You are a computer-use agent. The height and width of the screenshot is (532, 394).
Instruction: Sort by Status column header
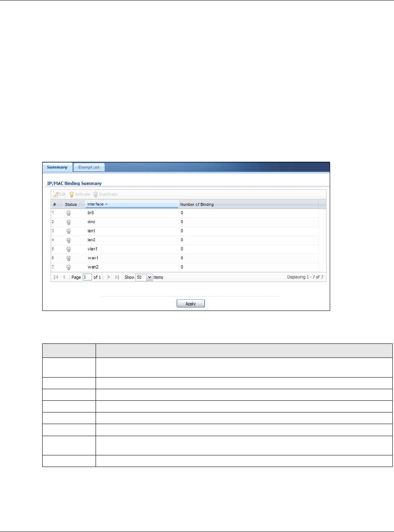click(74, 204)
